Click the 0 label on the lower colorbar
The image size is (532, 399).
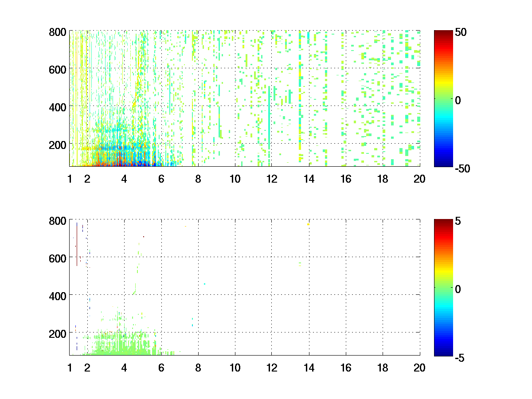(458, 289)
